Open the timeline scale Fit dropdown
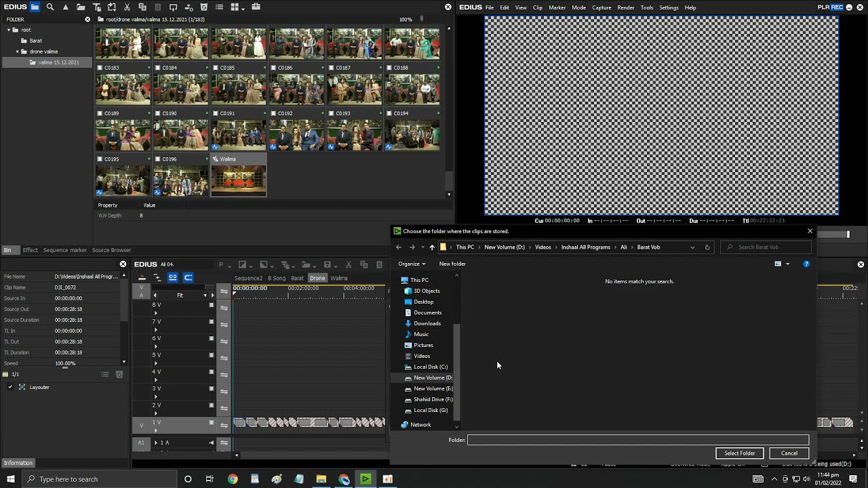868x488 pixels. point(205,296)
